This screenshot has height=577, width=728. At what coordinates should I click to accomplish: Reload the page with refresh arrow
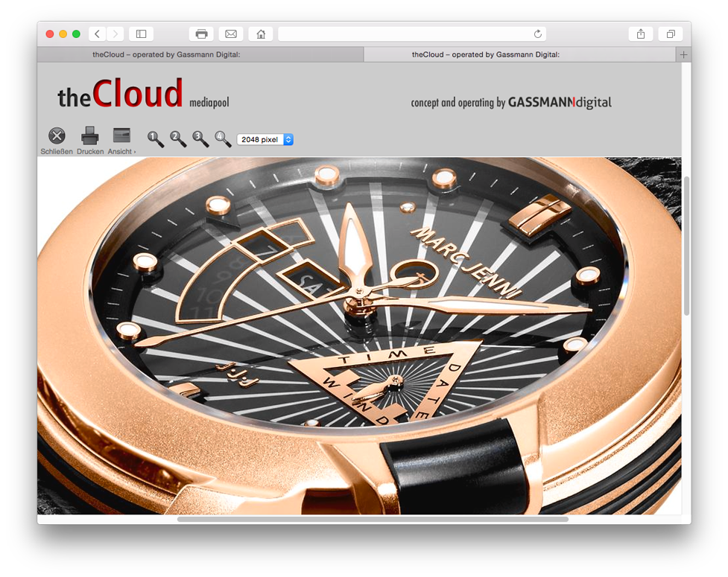pyautogui.click(x=538, y=34)
